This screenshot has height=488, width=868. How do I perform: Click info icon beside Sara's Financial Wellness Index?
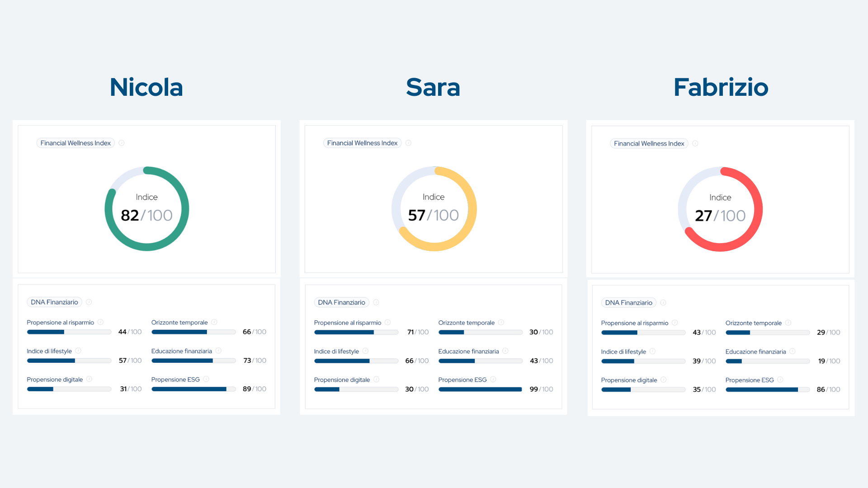tap(408, 143)
